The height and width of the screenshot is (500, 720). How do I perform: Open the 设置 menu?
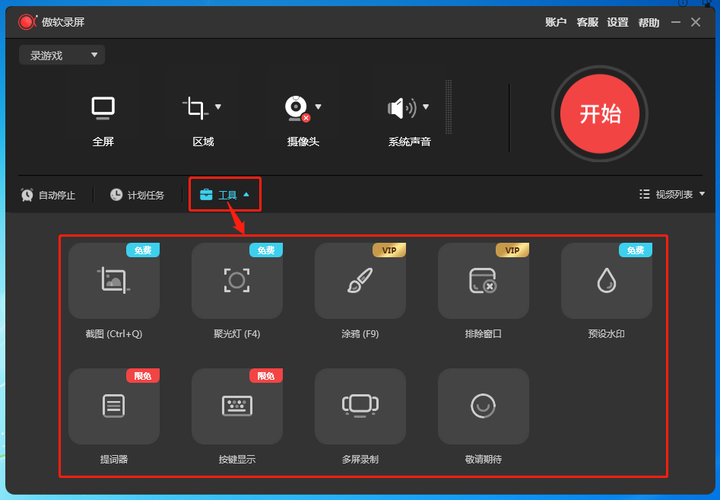click(618, 22)
